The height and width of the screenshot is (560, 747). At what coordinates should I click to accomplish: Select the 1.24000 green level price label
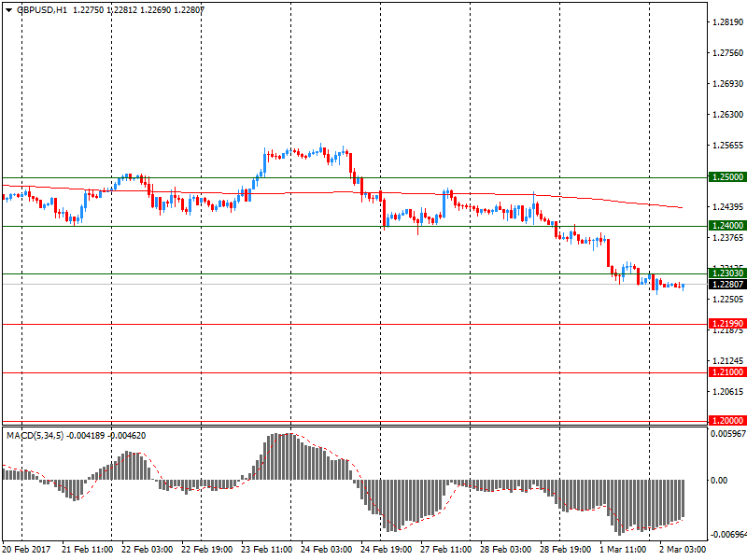[x=727, y=226]
